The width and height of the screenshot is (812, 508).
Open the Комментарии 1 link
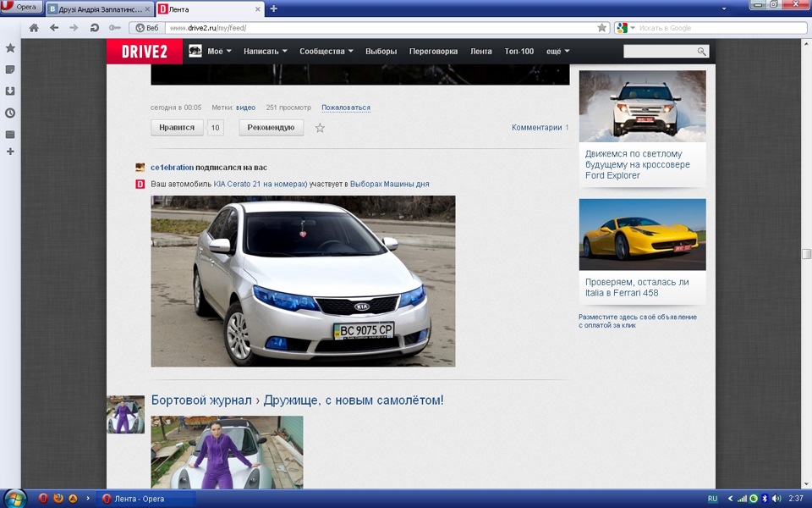click(x=540, y=128)
